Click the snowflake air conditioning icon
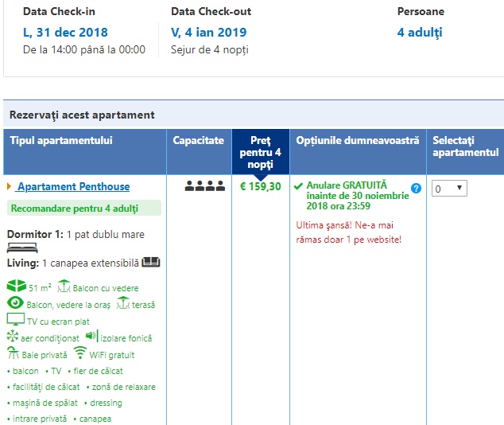The height and width of the screenshot is (425, 504). pyautogui.click(x=12, y=337)
